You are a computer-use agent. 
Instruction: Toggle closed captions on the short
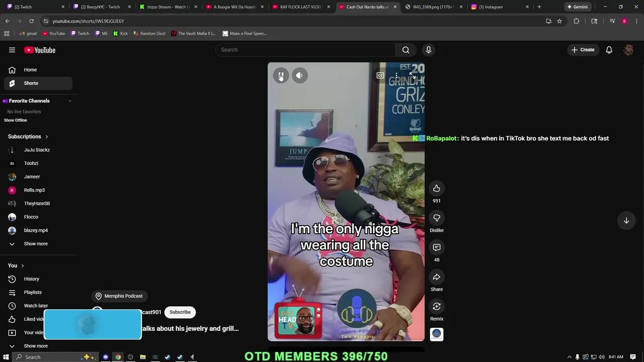pos(380,75)
